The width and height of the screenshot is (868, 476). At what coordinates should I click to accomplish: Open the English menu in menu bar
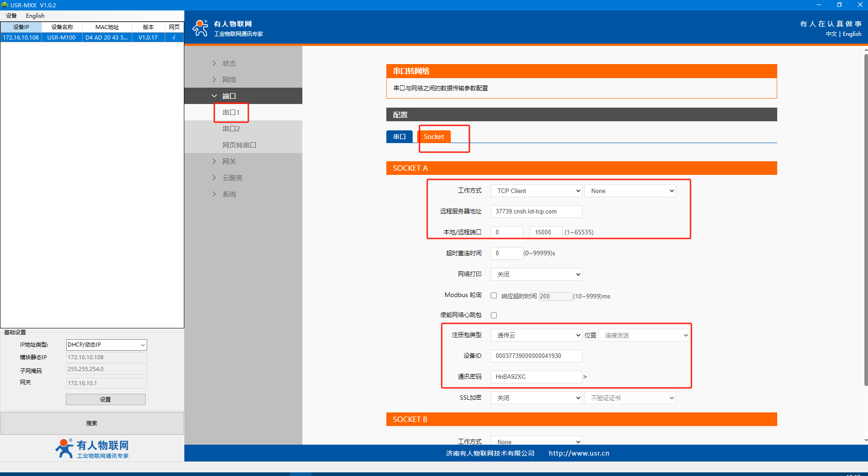pos(35,15)
